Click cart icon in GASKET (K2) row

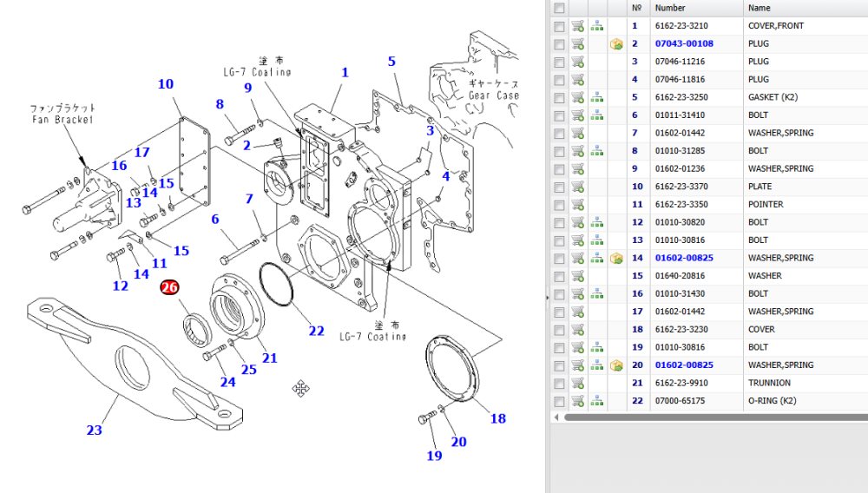578,97
